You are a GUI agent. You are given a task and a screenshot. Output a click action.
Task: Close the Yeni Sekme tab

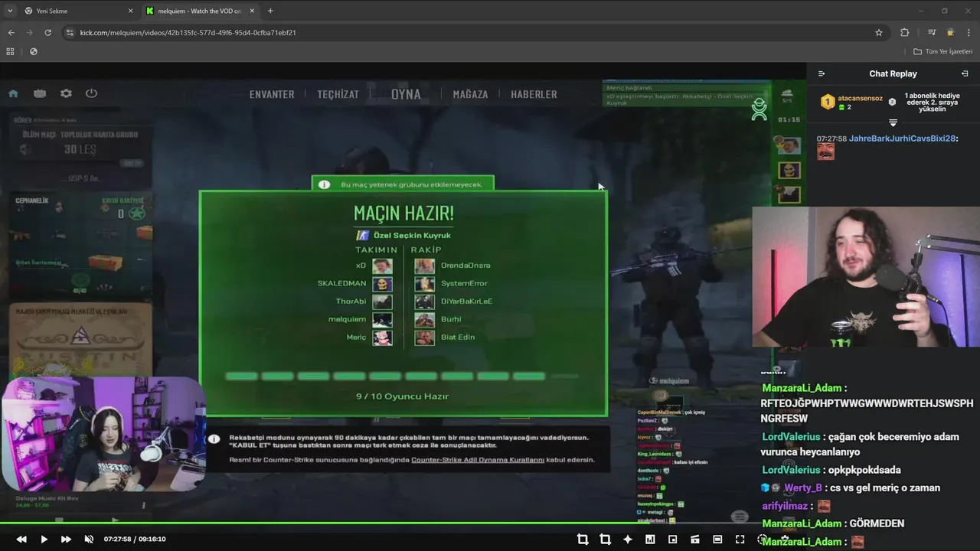pos(130,11)
